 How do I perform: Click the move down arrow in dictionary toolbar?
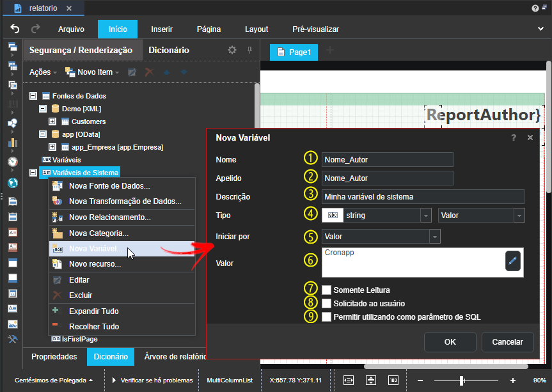[184, 72]
